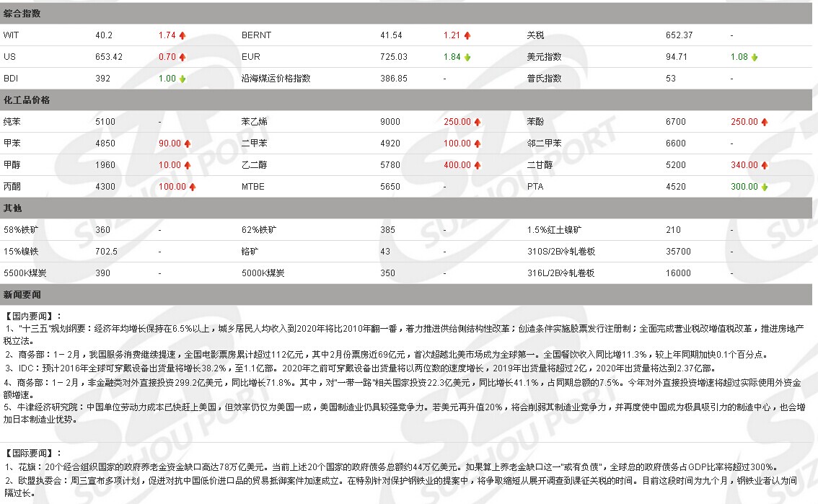Click the red up arrow beside 苯酚 250.00
Image resolution: width=818 pixels, height=504 pixels.
point(765,122)
